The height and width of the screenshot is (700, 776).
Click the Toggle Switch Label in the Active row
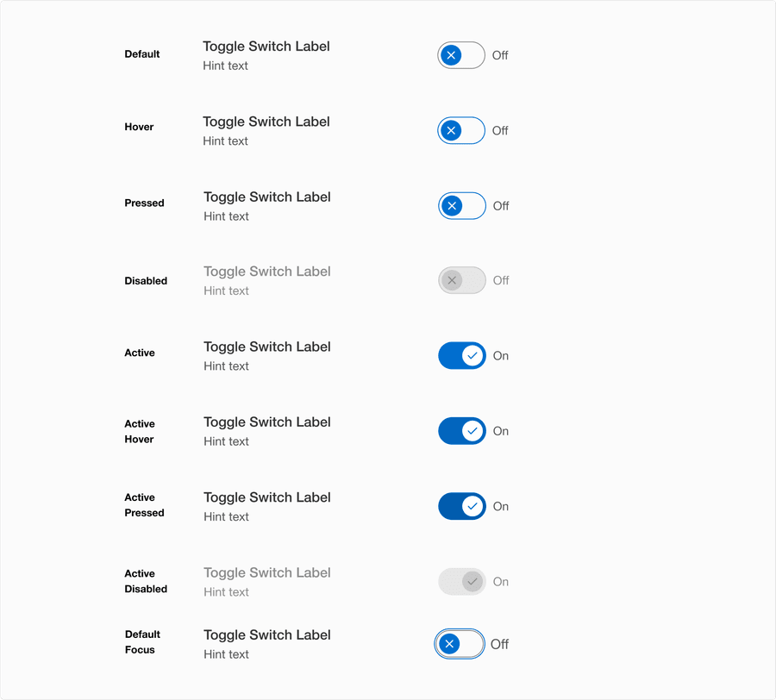266,347
